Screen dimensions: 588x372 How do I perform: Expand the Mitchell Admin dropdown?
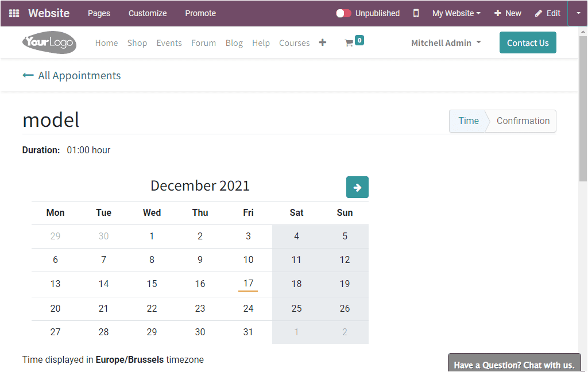446,42
